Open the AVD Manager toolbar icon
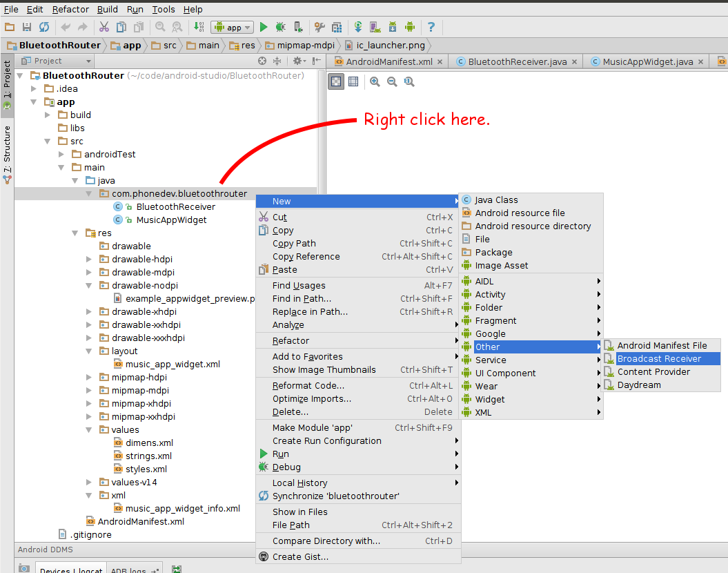 [336, 27]
